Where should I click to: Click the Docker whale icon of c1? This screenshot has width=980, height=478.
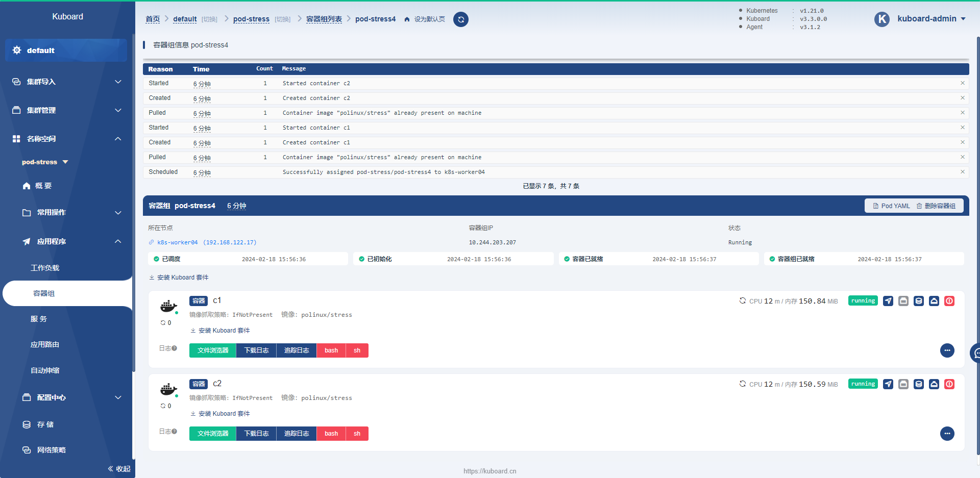coord(168,306)
